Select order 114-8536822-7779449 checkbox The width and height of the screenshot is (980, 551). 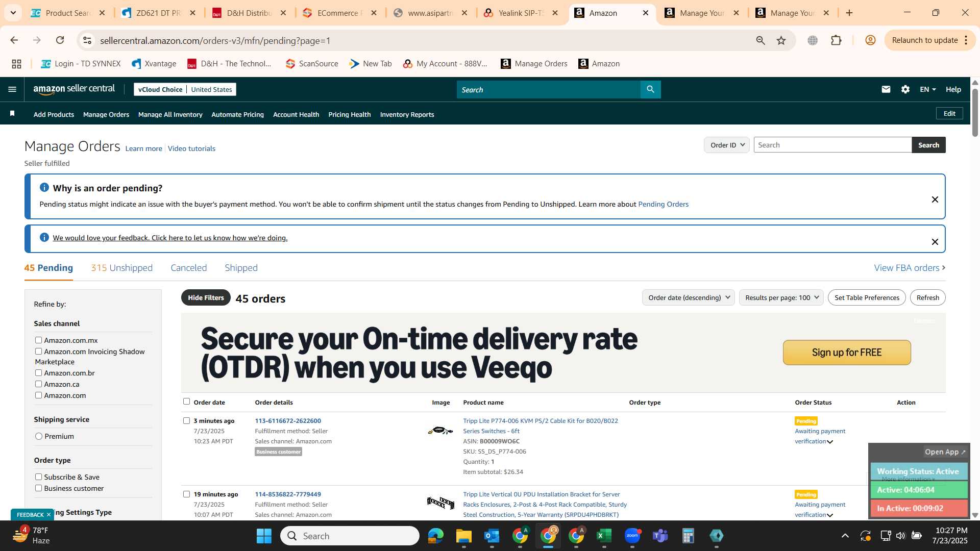[x=186, y=494]
